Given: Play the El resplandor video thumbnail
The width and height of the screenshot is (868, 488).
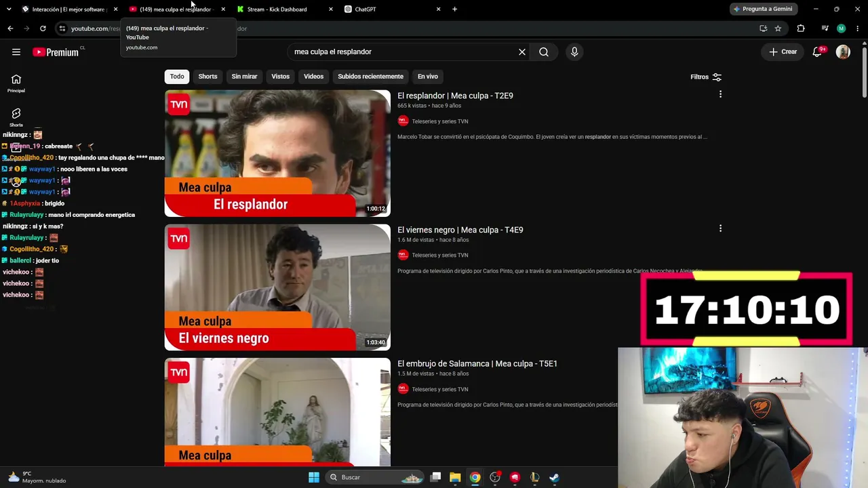Looking at the screenshot, I should click(277, 153).
